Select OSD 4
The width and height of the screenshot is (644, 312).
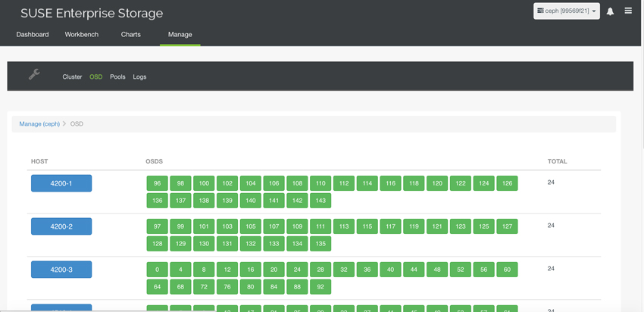coord(181,270)
